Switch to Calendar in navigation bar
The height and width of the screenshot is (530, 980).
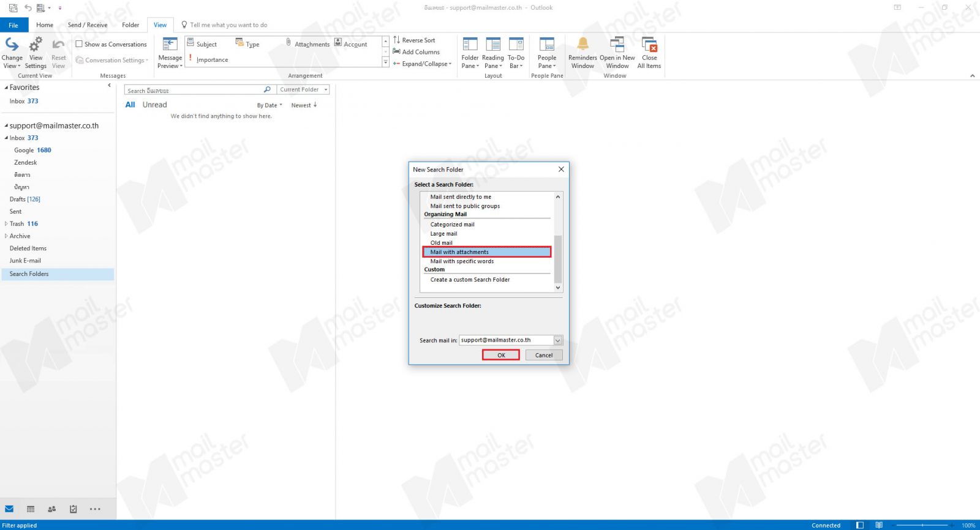click(31, 509)
